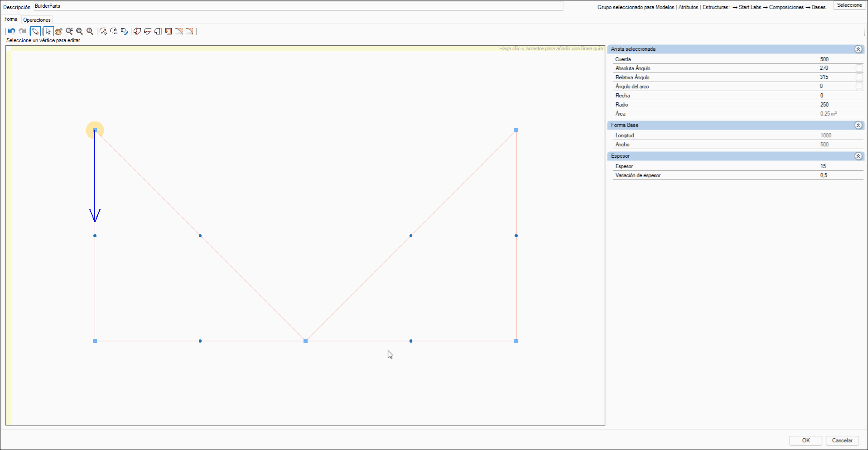Click the remove vertex icon
This screenshot has height=450, width=868.
tap(114, 31)
